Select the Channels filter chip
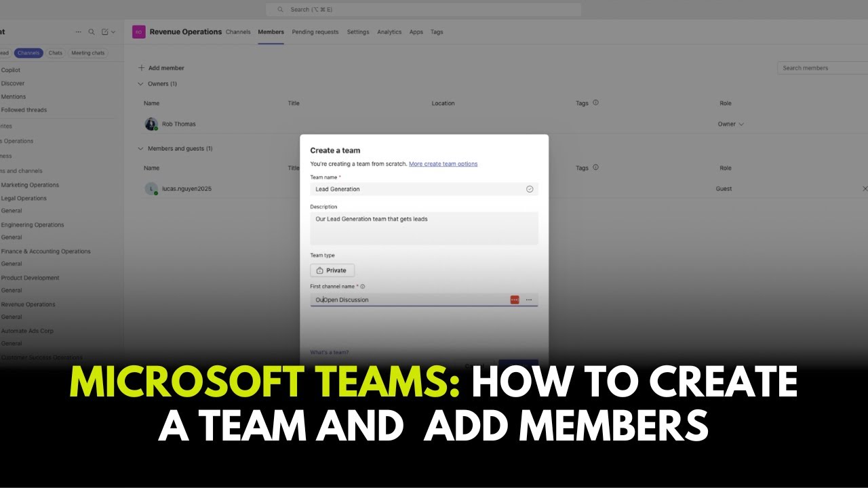 coord(28,53)
